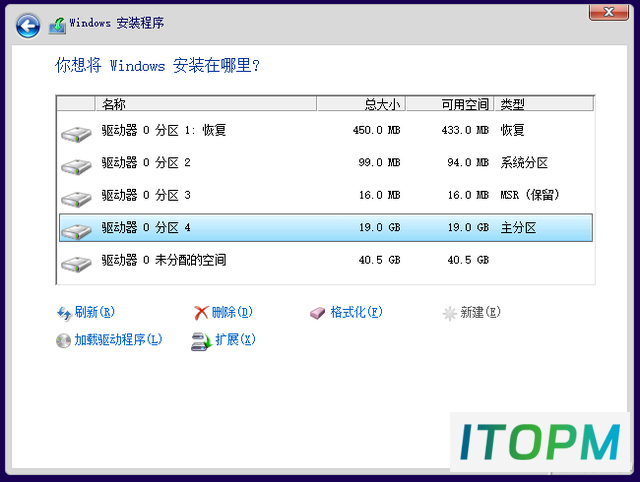Click the 恢复 type cell in partition 1
The image size is (640, 482).
coord(513,130)
